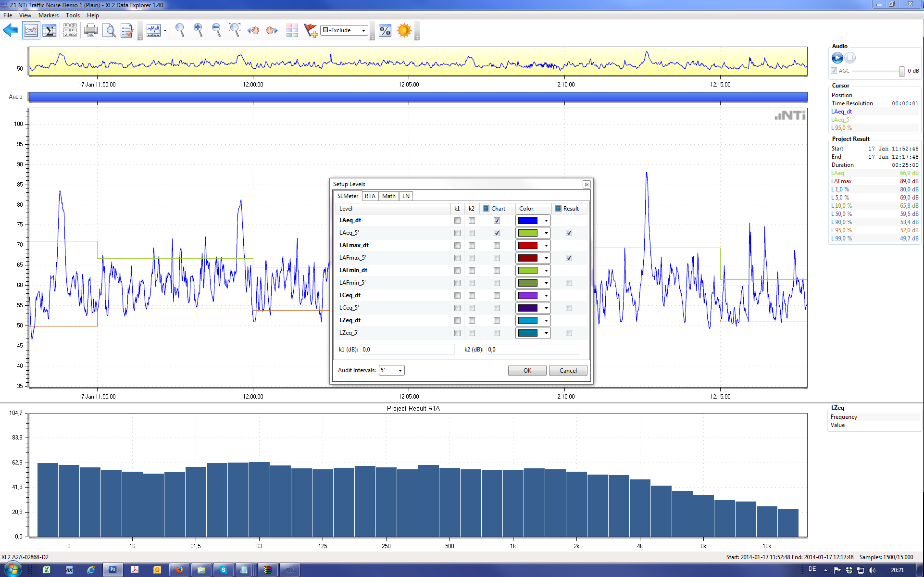Click the sun icon in toolbar

[404, 30]
